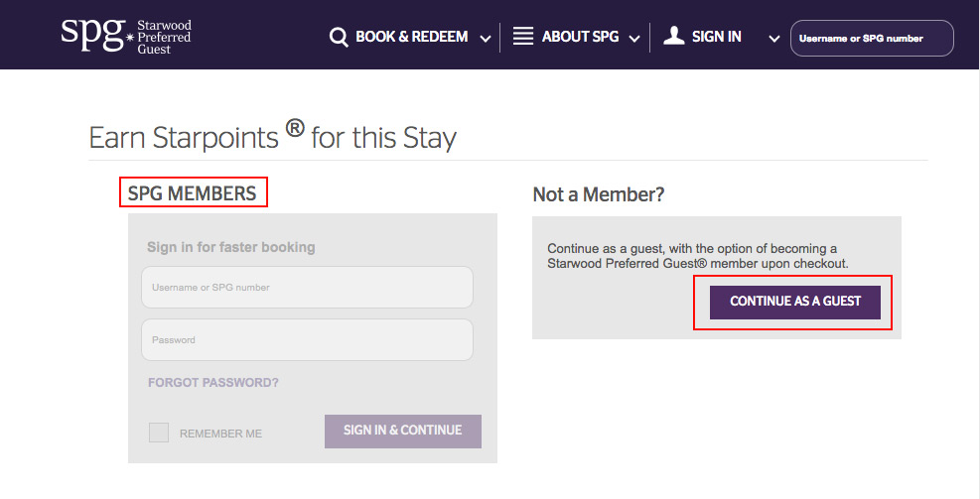Click the form Username or SPG number field
Viewport: 980px width, 499px height.
(x=307, y=288)
